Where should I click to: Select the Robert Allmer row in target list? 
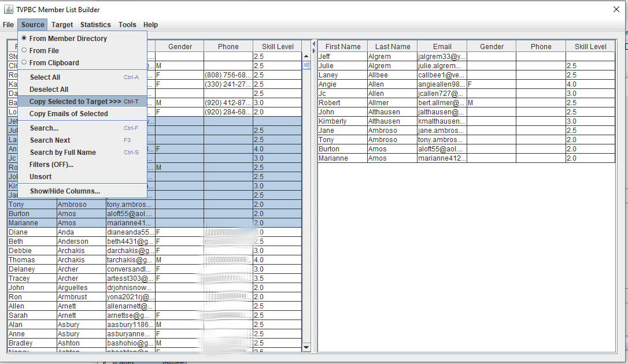393,103
